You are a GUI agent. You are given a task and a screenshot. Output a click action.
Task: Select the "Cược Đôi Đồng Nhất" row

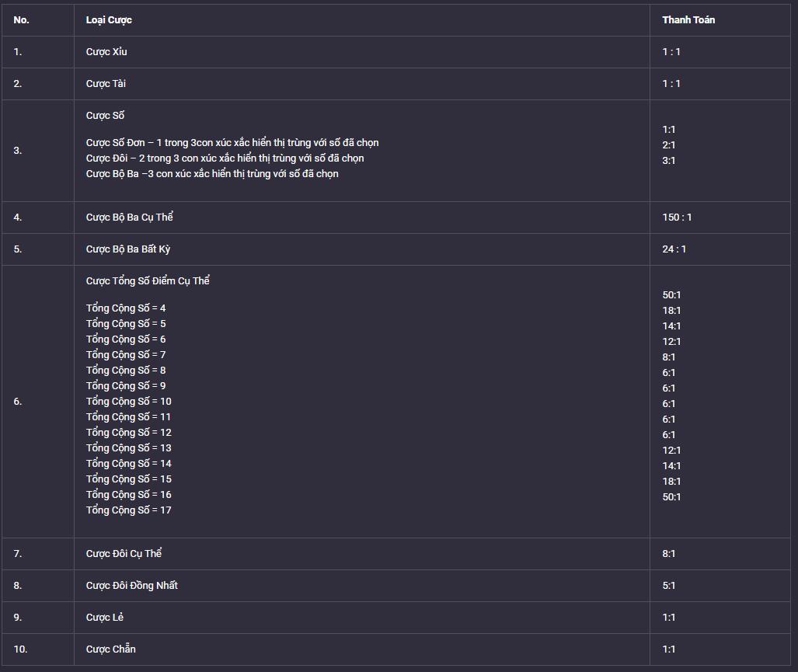pyautogui.click(x=396, y=586)
